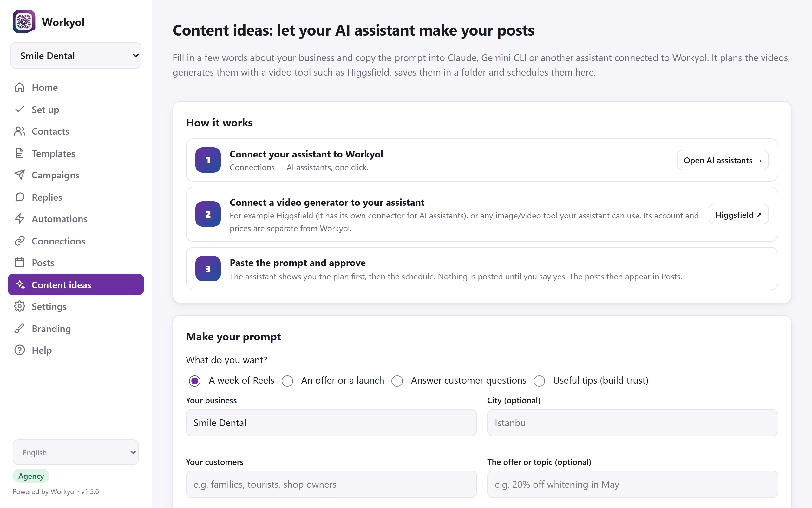Open the Templates page
Image resolution: width=812 pixels, height=508 pixels.
[76, 153]
